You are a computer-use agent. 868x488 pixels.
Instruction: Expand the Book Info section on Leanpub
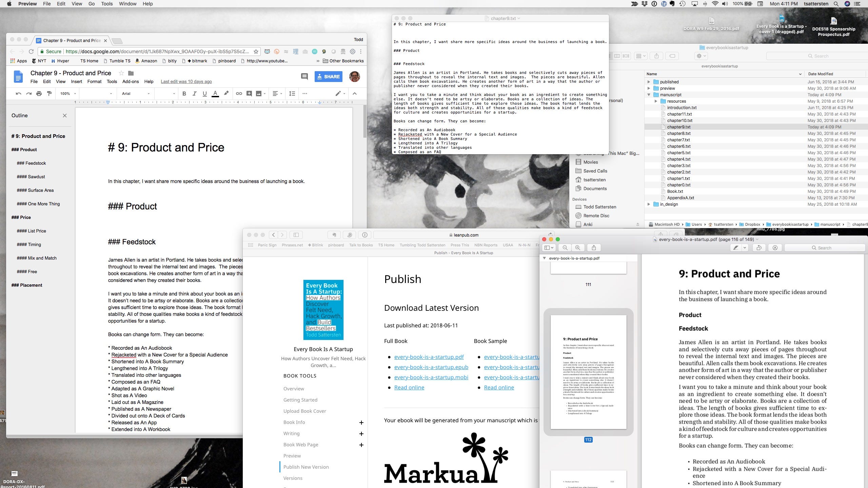pyautogui.click(x=361, y=422)
